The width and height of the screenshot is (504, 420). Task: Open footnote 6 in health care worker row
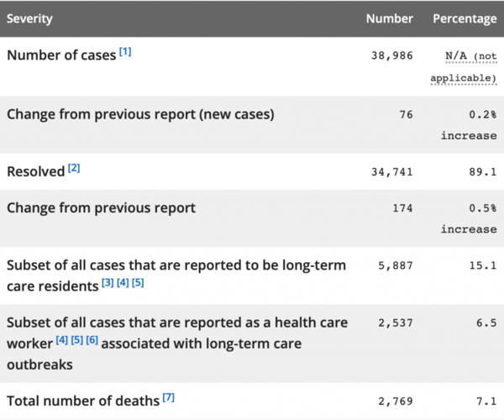coord(92,340)
